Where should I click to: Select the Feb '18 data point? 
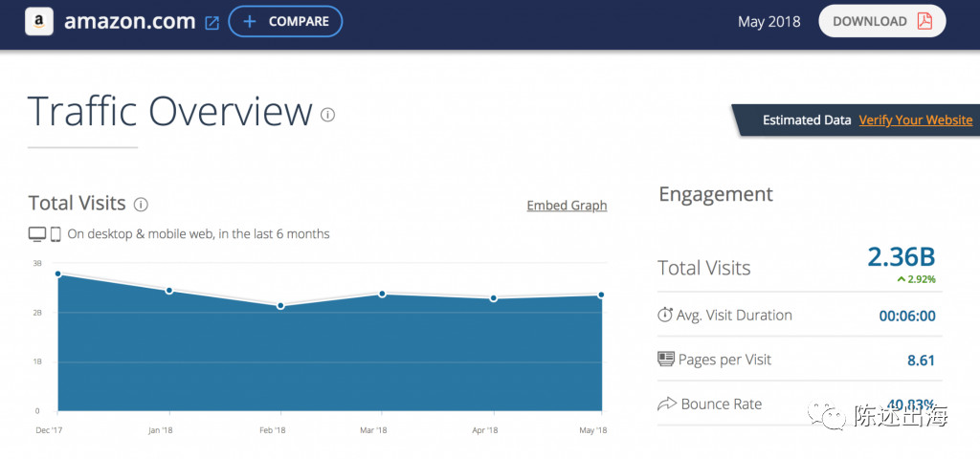pos(280,306)
